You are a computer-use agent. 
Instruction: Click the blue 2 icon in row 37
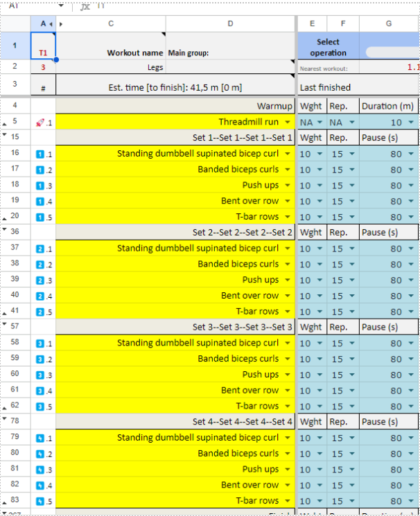click(x=40, y=249)
